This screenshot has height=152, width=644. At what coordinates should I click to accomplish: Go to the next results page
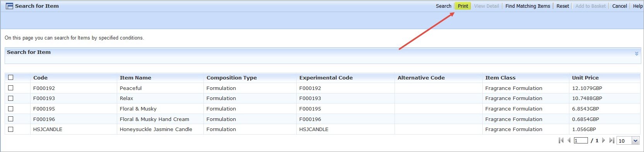[603, 140]
